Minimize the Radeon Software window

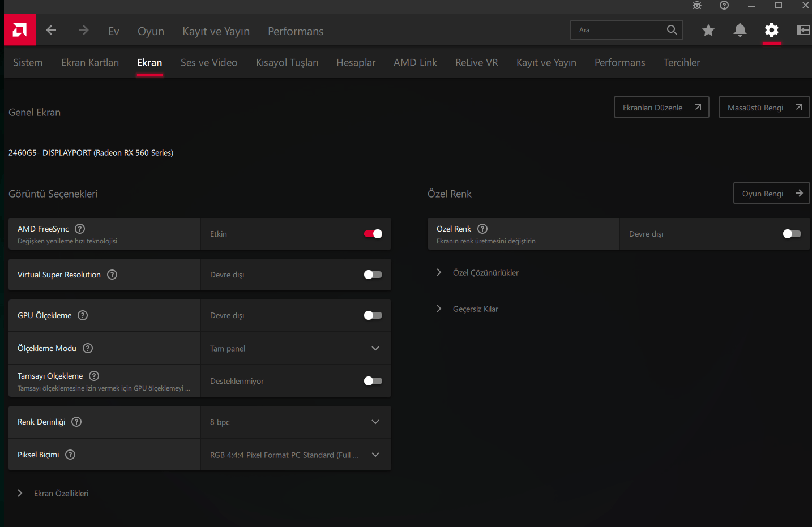(x=751, y=6)
